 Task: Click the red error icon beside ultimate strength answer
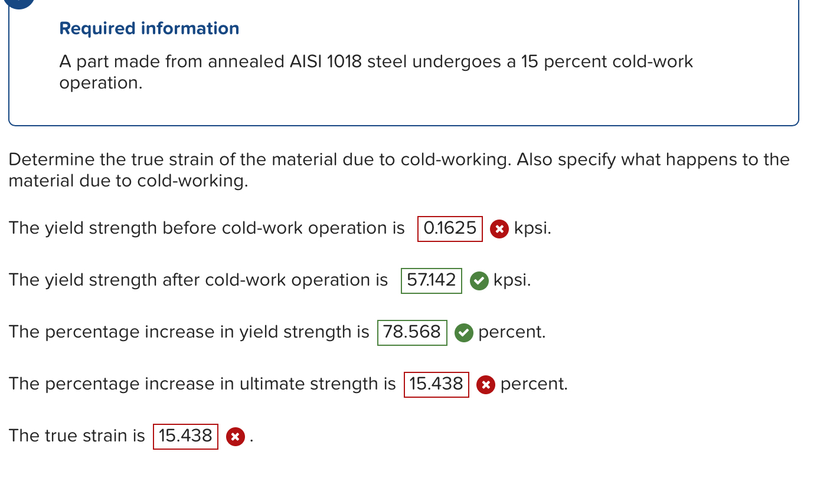485,385
